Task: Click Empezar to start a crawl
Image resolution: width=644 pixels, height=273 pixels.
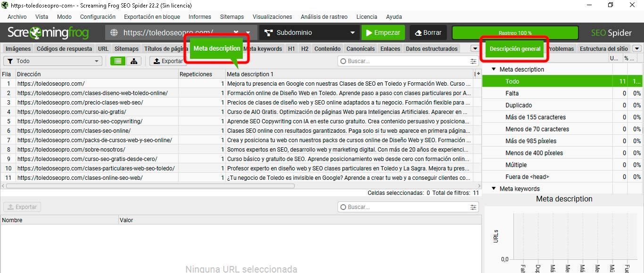Action: (383, 32)
